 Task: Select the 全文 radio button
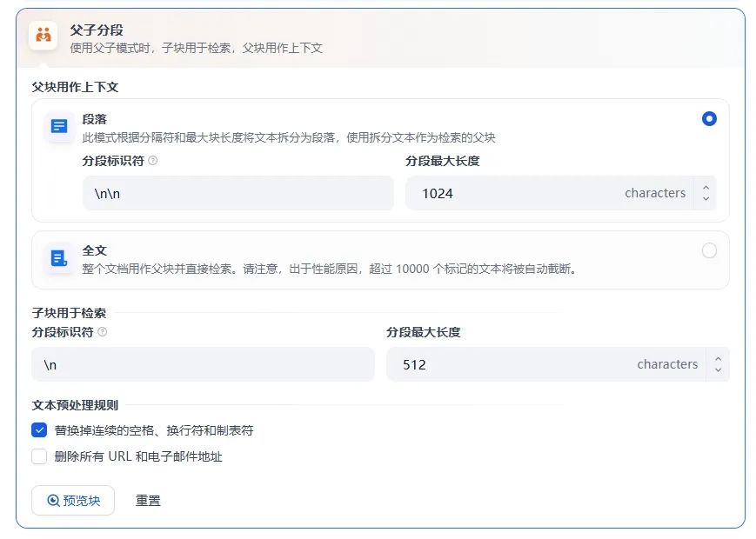click(709, 250)
